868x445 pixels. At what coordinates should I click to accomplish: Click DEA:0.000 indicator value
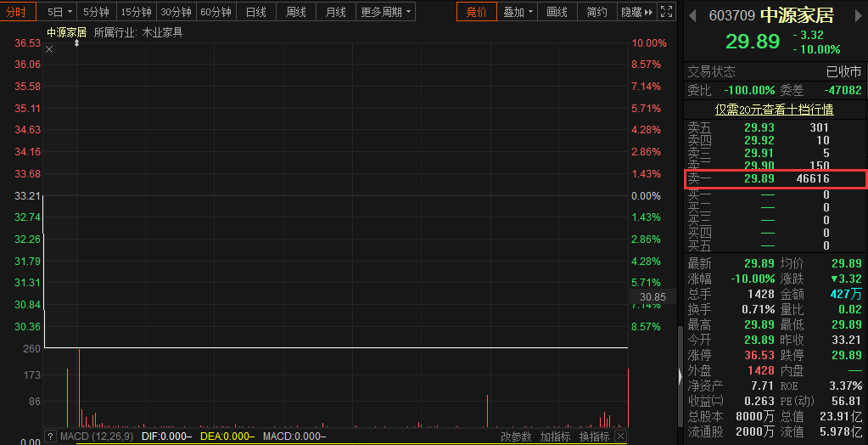[x=227, y=437]
